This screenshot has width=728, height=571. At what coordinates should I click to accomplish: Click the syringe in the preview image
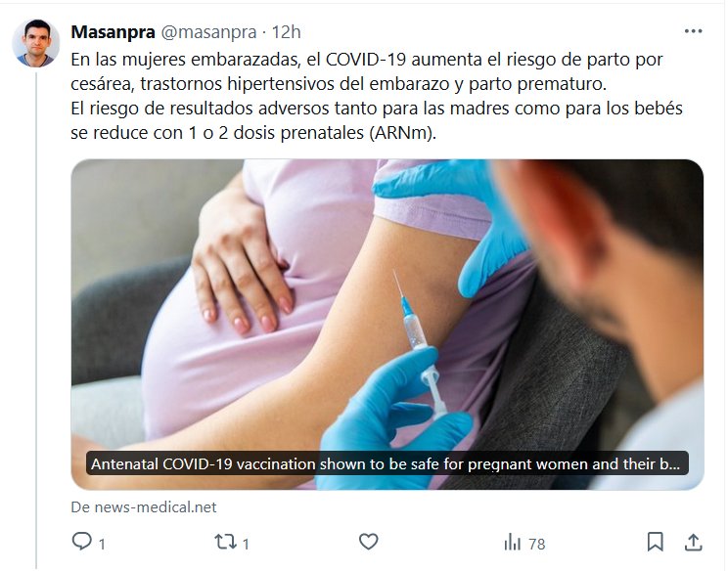[420, 344]
